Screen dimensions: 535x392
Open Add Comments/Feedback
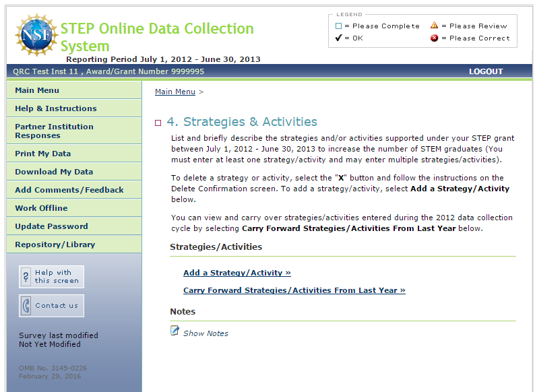(x=69, y=190)
